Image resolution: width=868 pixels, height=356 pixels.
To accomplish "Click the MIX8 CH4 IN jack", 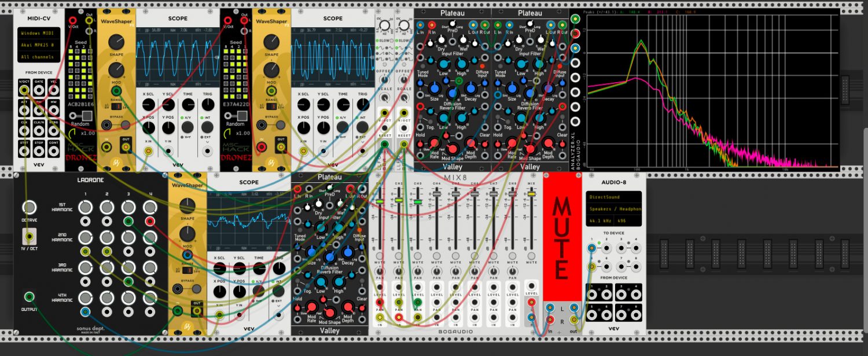I will [437, 318].
